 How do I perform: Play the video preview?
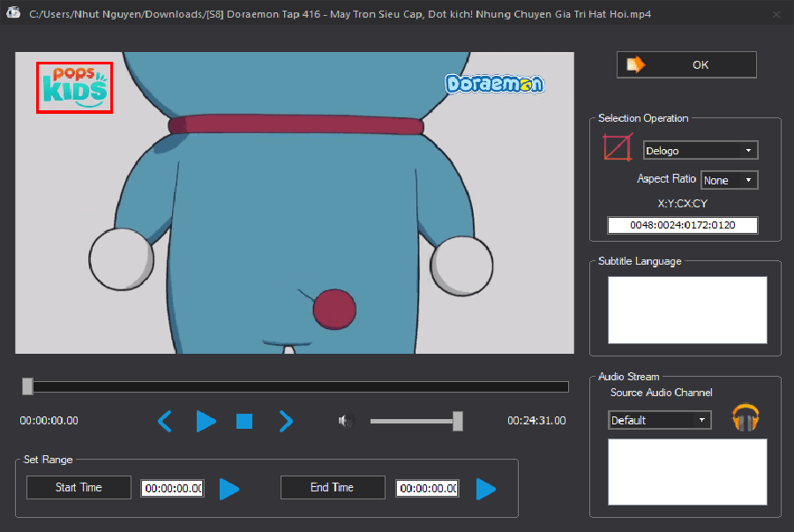(x=206, y=421)
